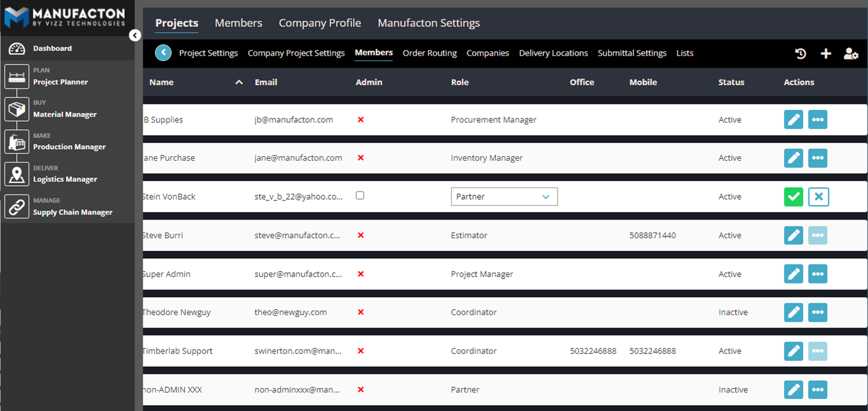Open more options for Jane Purchase
This screenshot has height=411, width=868.
[x=817, y=158]
